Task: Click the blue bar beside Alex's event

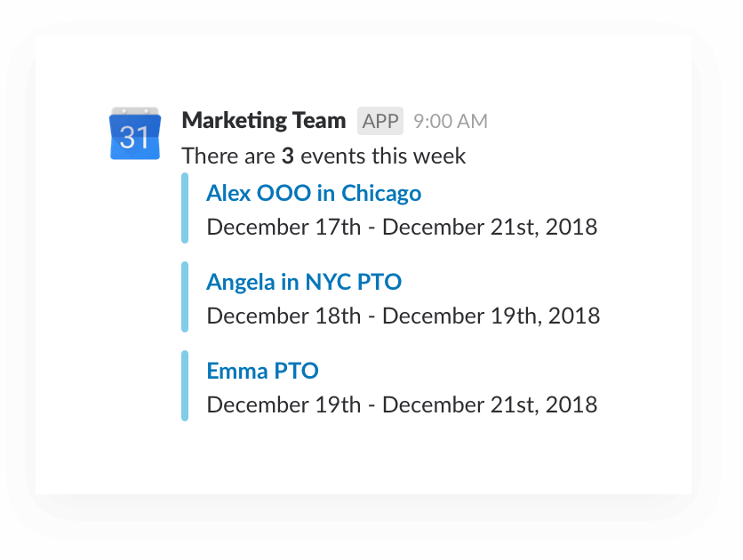Action: tap(185, 208)
